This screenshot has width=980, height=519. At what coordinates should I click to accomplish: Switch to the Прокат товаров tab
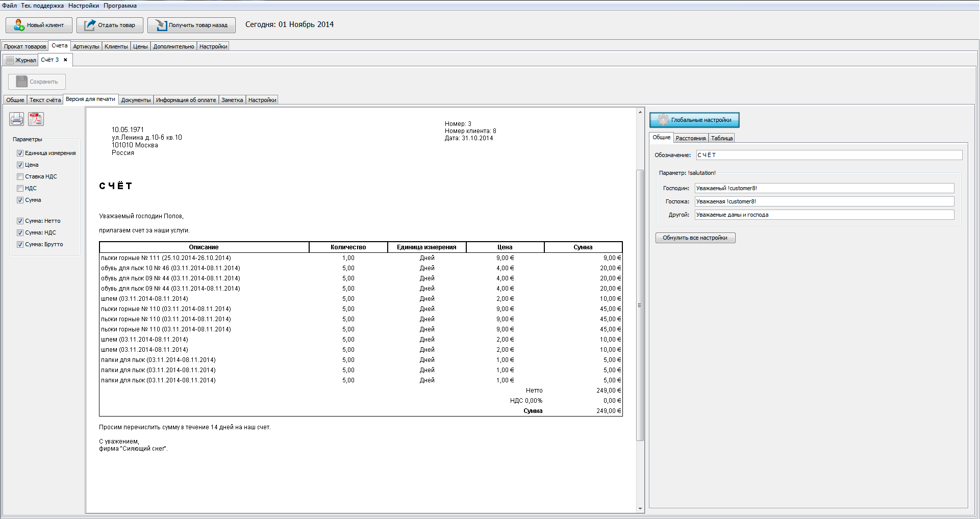25,46
